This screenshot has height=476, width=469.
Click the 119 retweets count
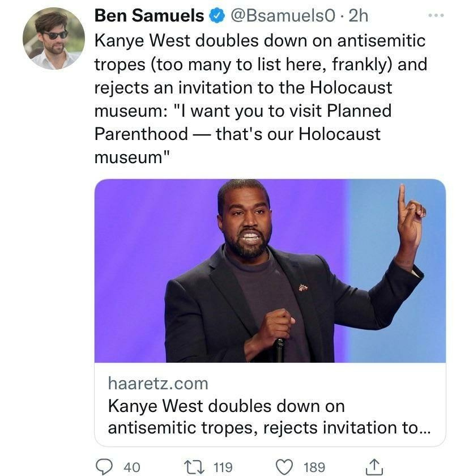point(223,467)
